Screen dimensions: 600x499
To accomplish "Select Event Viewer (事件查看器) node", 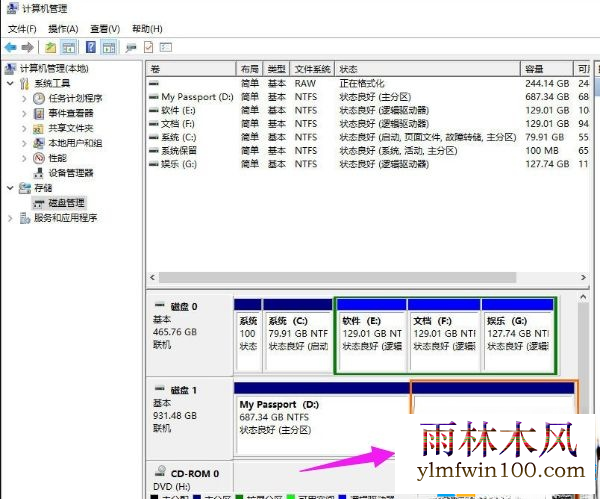I will pyautogui.click(x=71, y=113).
